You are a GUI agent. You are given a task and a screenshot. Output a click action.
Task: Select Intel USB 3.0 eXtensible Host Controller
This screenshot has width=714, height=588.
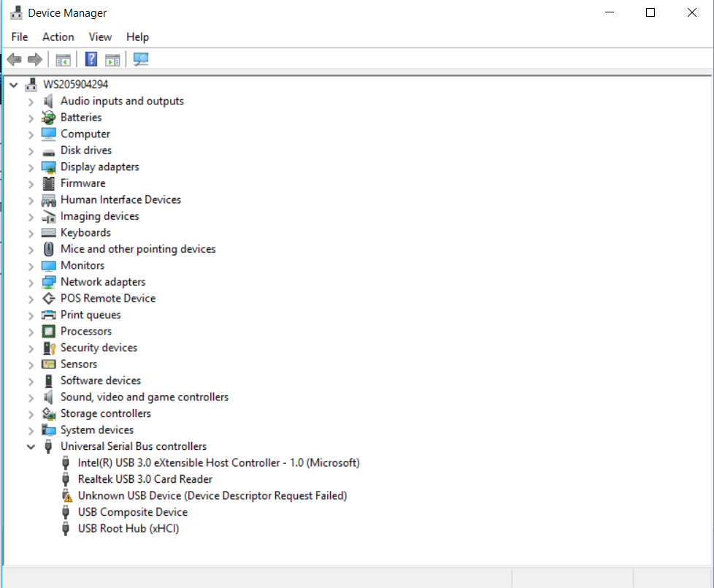tap(218, 463)
